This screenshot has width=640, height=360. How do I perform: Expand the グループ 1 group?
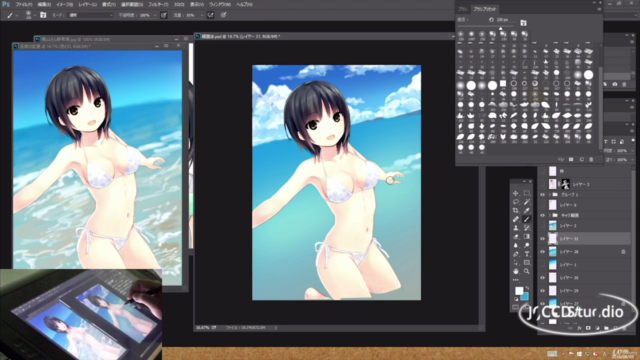click(x=549, y=195)
